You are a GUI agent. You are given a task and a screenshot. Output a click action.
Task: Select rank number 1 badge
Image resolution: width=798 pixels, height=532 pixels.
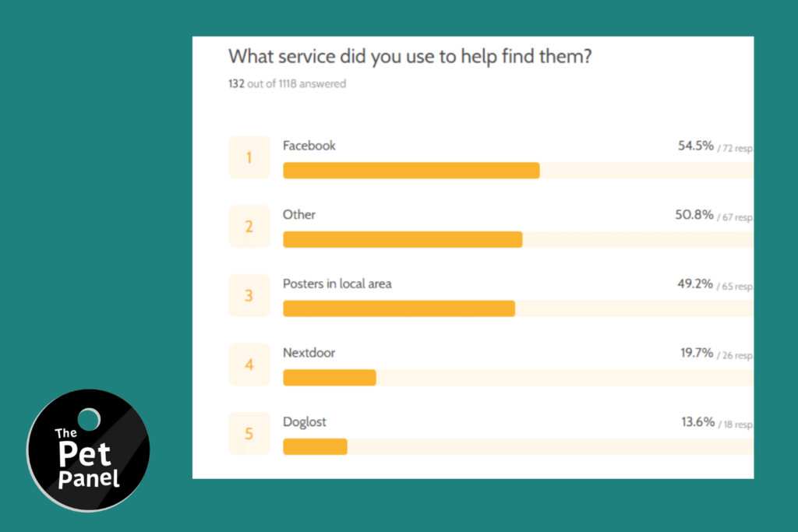click(x=249, y=157)
